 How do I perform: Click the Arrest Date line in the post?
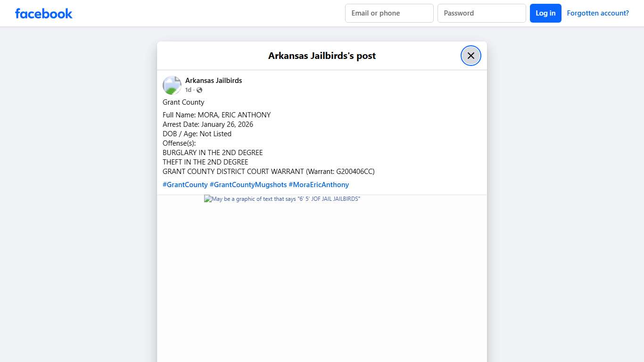[x=207, y=124]
